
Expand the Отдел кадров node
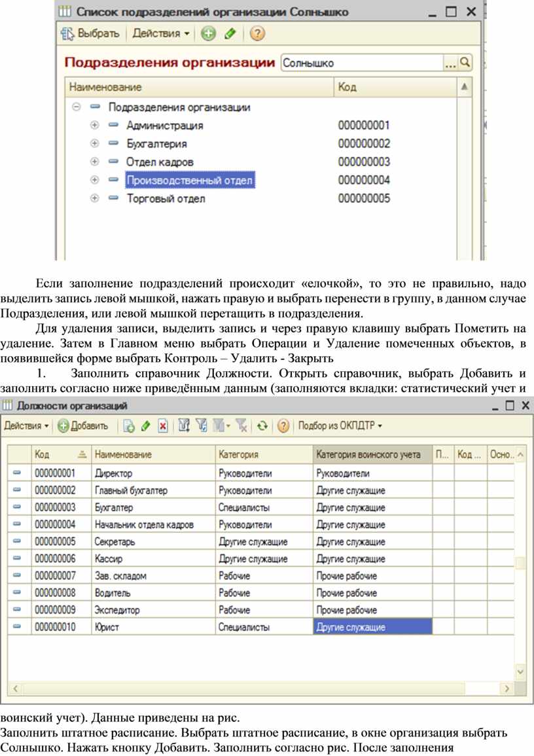[94, 162]
